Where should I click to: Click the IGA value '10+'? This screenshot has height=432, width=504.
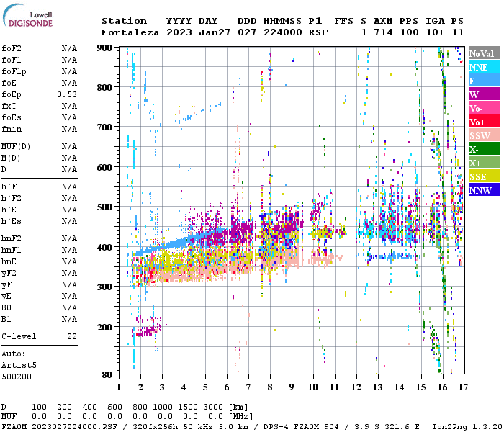click(x=435, y=32)
